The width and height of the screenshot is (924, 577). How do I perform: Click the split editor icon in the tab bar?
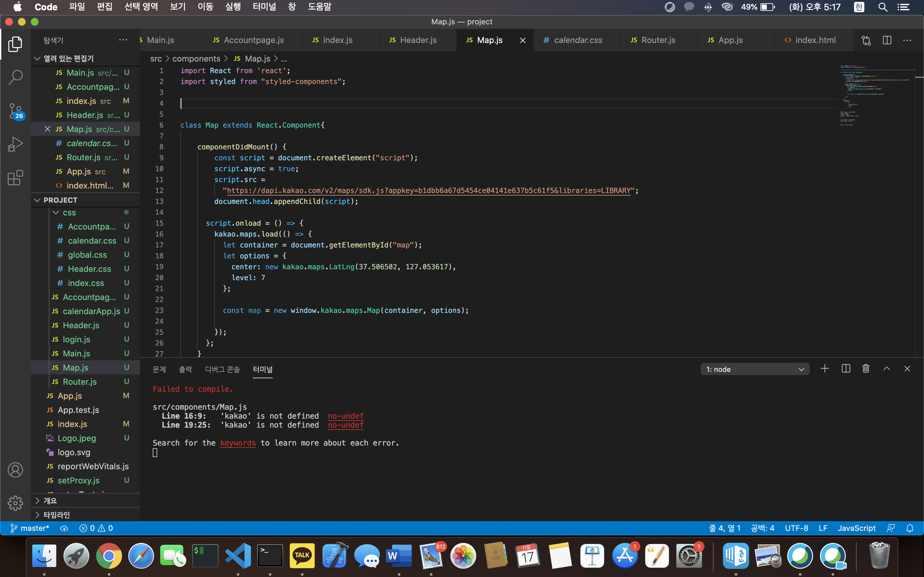(x=886, y=40)
